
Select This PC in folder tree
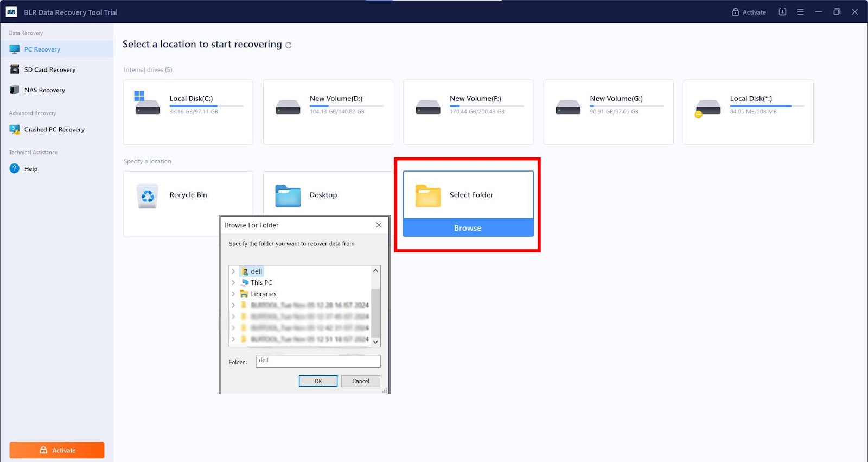click(x=261, y=283)
